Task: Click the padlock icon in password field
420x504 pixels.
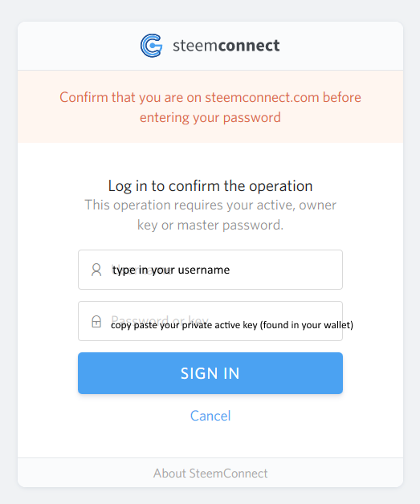Action: coord(96,321)
